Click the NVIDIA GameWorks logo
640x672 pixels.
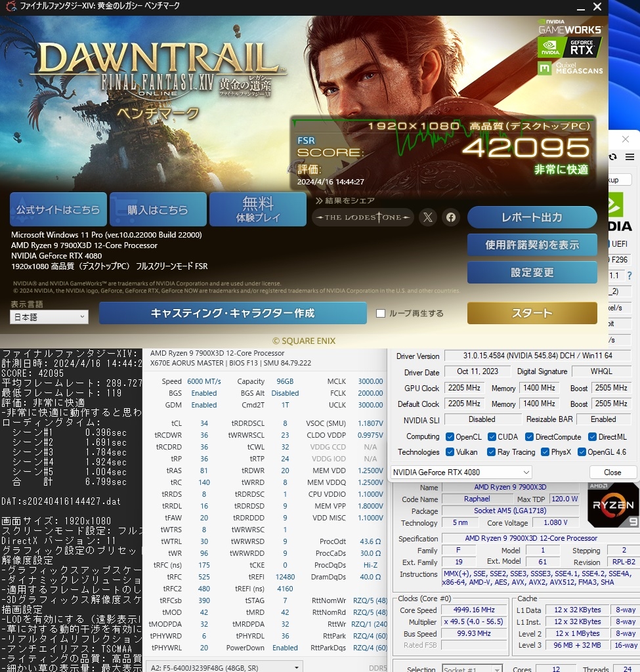(x=570, y=26)
